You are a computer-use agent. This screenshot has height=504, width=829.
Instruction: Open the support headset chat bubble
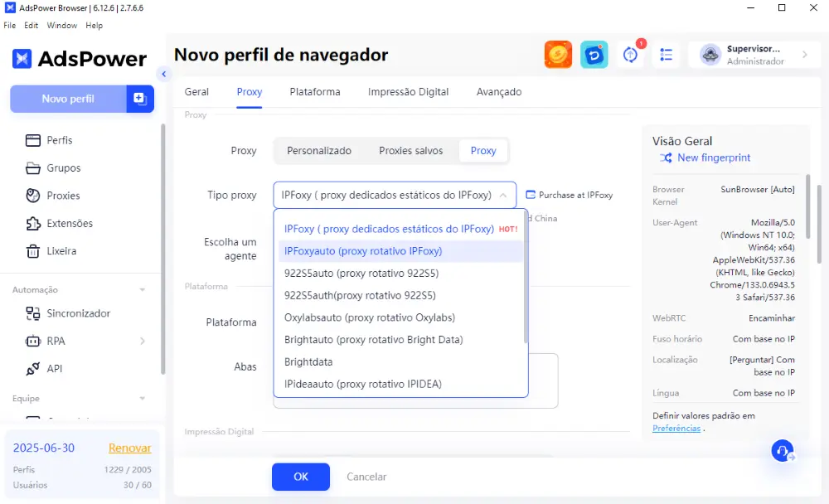[x=783, y=451]
